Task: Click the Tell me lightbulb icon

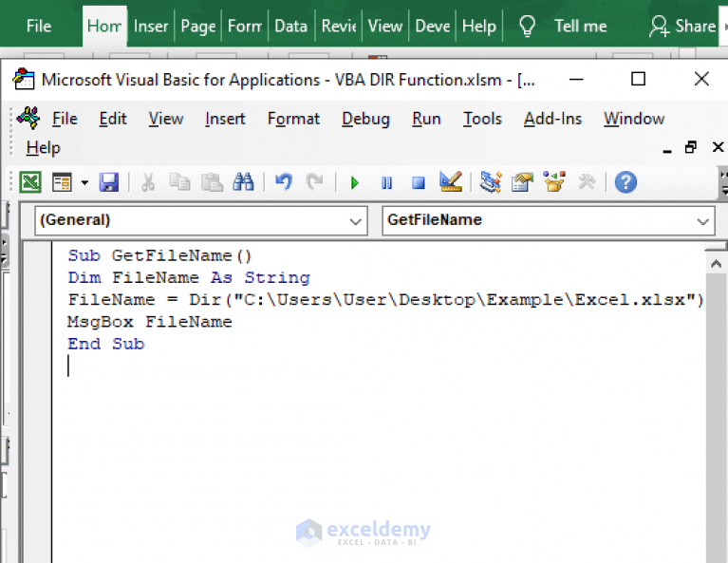Action: 527,26
